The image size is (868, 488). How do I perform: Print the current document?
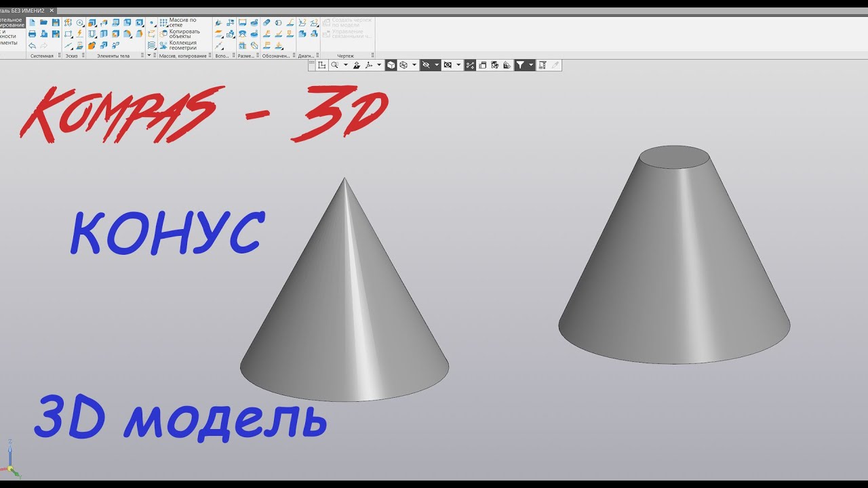tap(32, 34)
